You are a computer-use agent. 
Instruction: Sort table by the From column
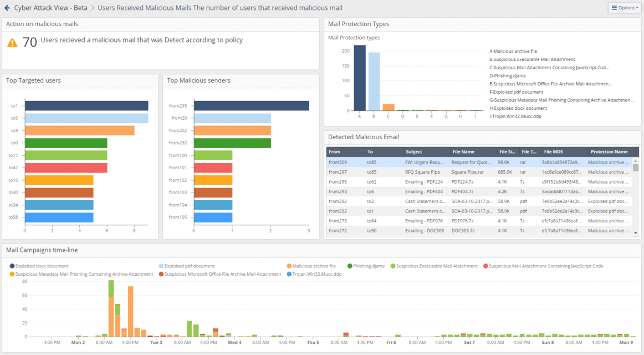(335, 152)
